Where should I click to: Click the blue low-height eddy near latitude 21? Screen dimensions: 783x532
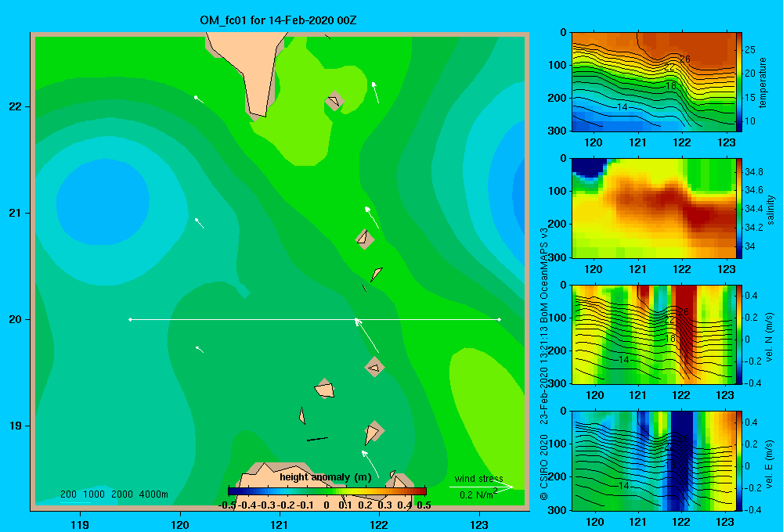click(103, 202)
